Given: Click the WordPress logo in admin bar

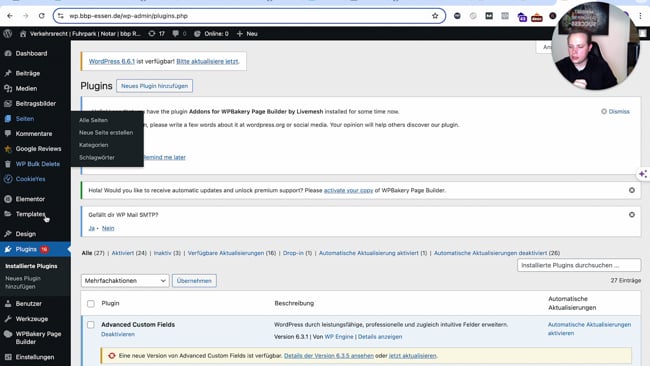Looking at the screenshot, I should tap(7, 34).
